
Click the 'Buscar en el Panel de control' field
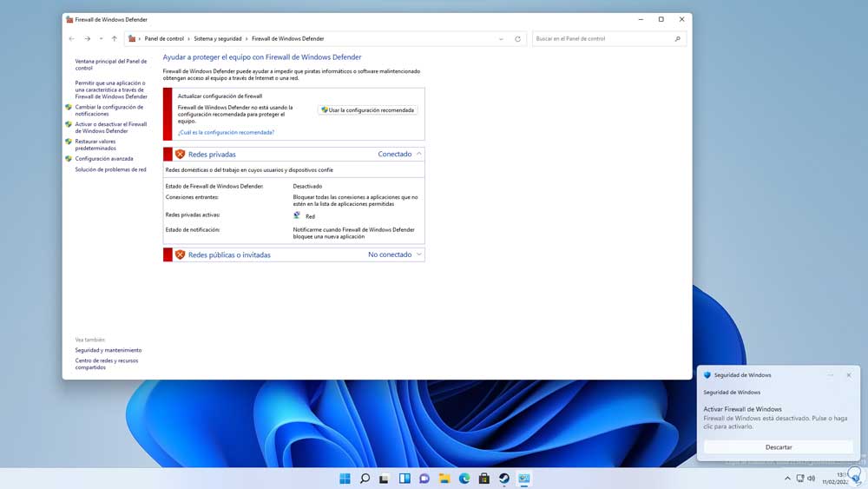click(601, 39)
